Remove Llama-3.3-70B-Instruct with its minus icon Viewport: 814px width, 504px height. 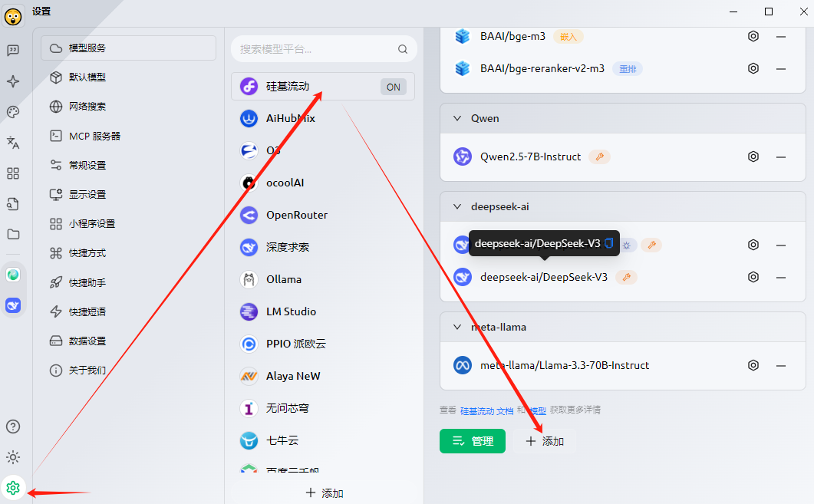coord(781,366)
